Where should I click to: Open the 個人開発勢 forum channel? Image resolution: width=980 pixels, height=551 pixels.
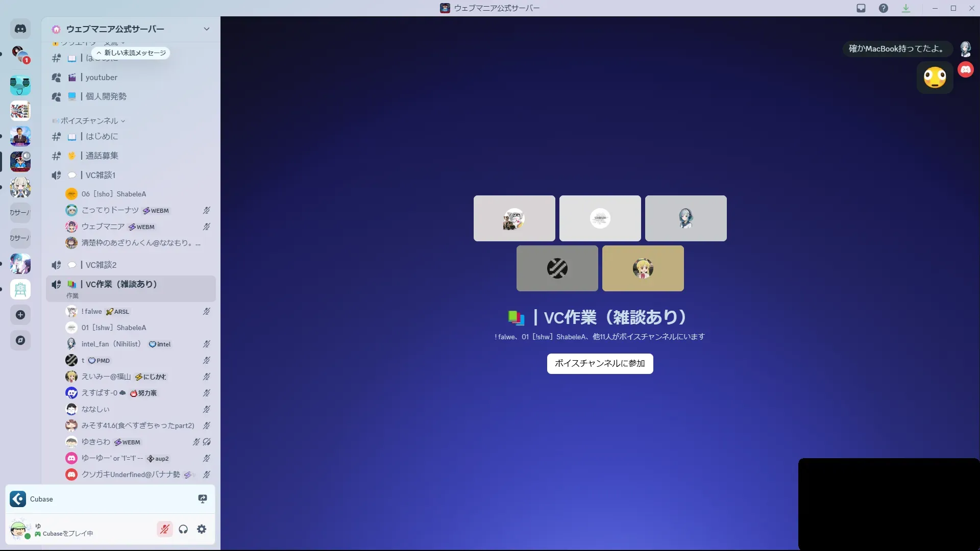pyautogui.click(x=106, y=96)
